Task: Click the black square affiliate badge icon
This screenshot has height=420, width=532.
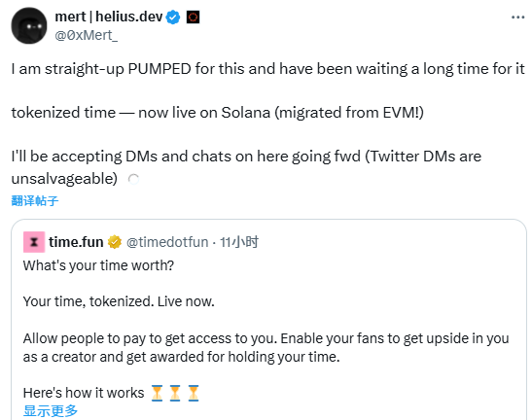Action: click(x=193, y=17)
